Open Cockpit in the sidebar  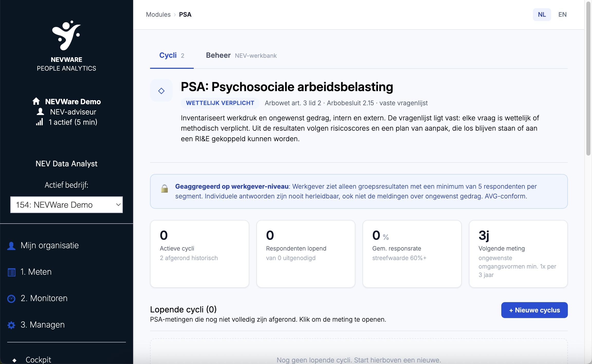[x=38, y=360]
